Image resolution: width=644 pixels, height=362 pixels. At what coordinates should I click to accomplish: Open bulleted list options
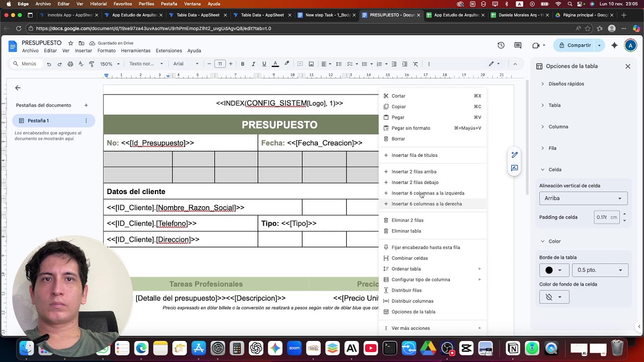[367, 64]
